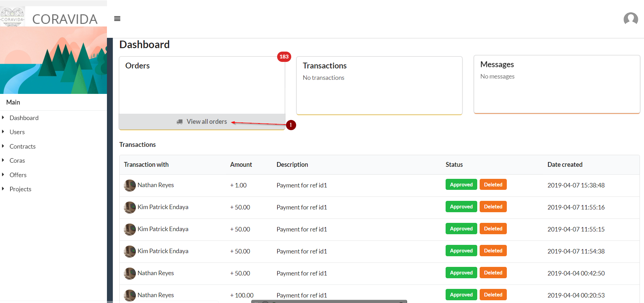Screen dimensions: 644x303
Task: Click View all orders button
Action: pos(206,122)
